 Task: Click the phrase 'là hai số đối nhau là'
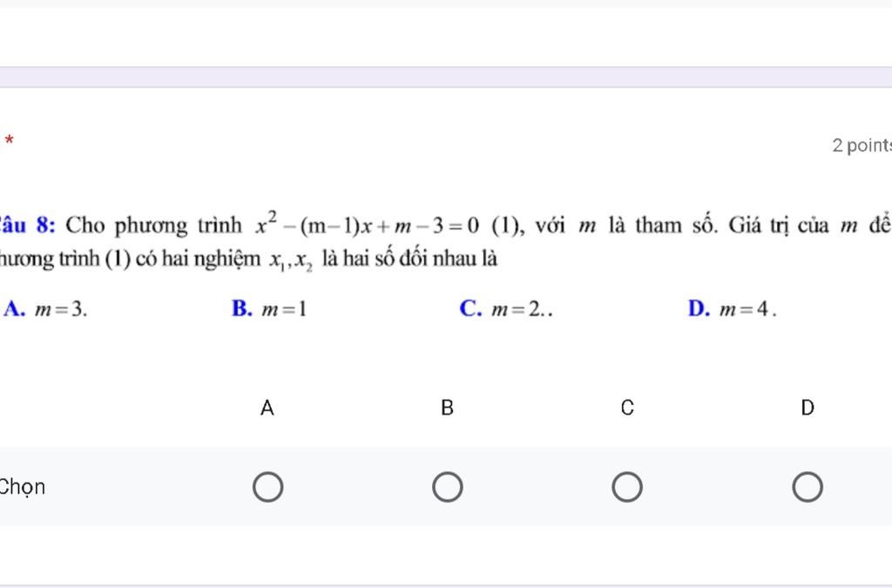(x=409, y=259)
